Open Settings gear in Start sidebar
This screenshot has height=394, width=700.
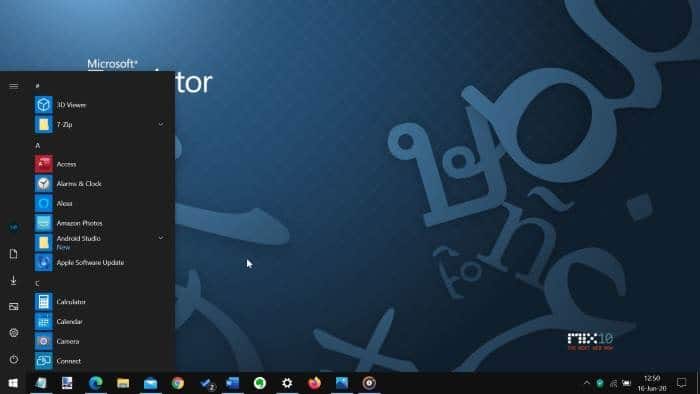pos(14,333)
